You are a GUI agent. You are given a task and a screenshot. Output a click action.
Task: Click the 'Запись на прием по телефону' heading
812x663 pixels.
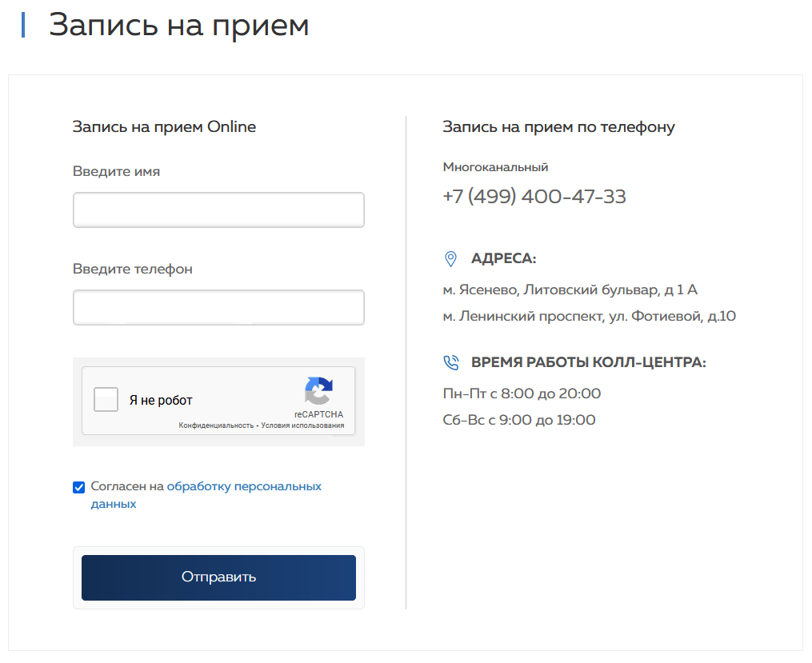558,127
